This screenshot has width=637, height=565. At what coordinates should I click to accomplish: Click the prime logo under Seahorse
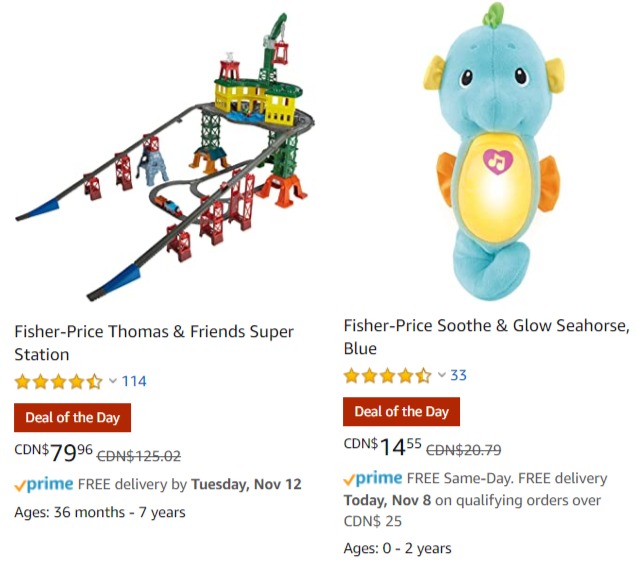point(373,478)
